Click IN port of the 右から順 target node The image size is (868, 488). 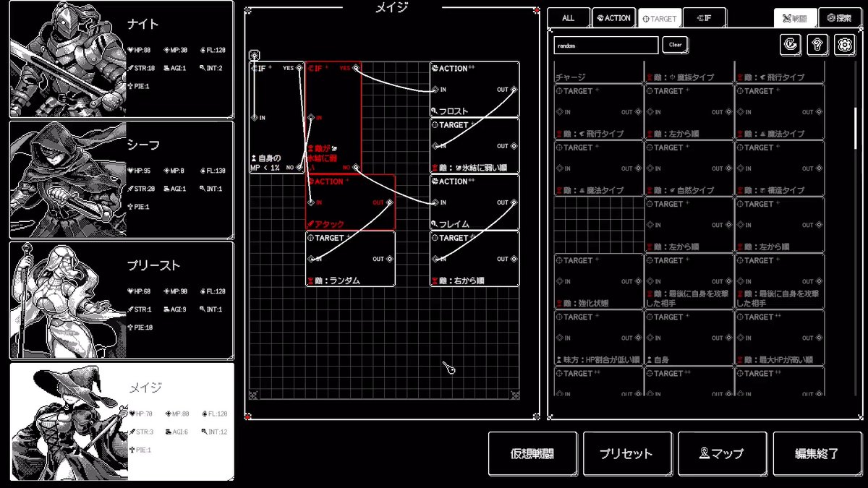click(435, 259)
